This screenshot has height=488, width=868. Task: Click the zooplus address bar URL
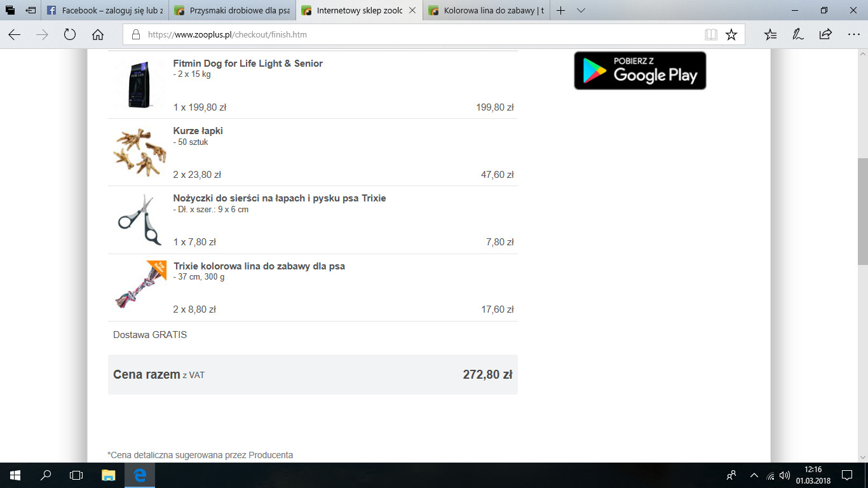(x=227, y=35)
